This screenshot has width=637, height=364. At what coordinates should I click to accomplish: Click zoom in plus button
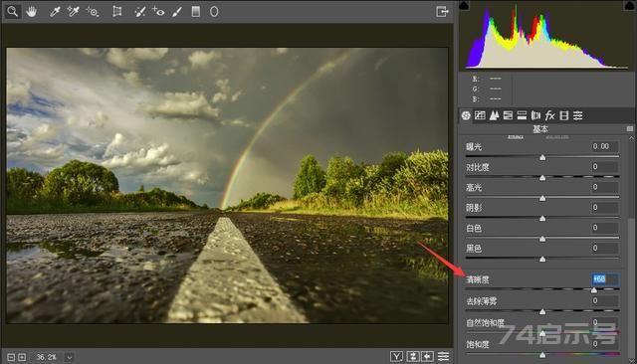coord(22,357)
